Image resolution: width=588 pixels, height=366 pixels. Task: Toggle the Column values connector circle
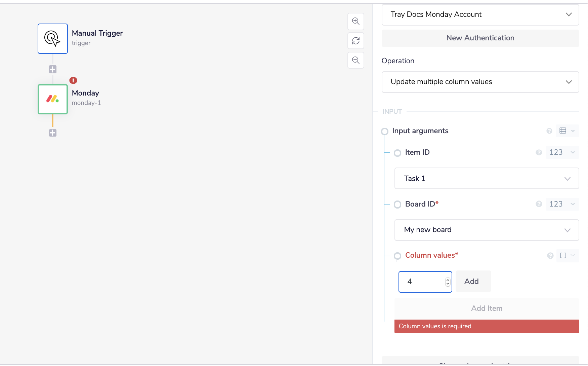tap(397, 256)
